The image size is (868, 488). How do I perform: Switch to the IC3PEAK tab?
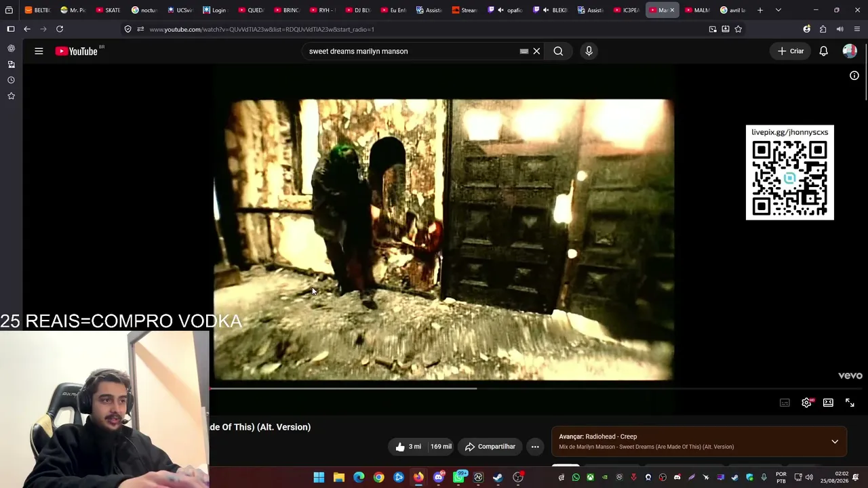[x=626, y=10]
